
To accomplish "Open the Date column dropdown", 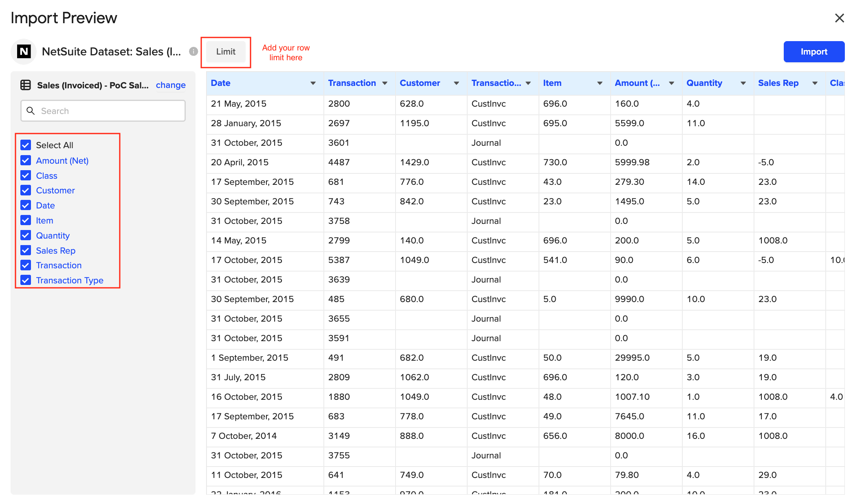I will [313, 83].
